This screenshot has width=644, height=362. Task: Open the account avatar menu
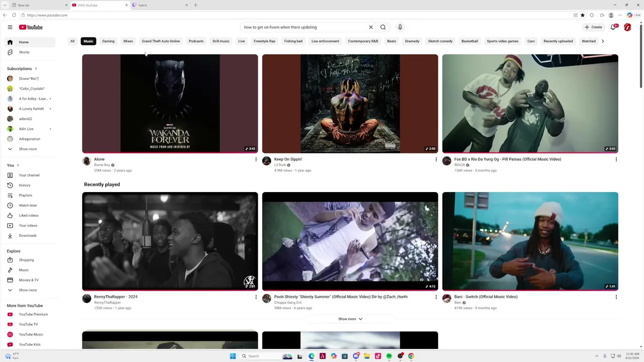click(x=627, y=27)
